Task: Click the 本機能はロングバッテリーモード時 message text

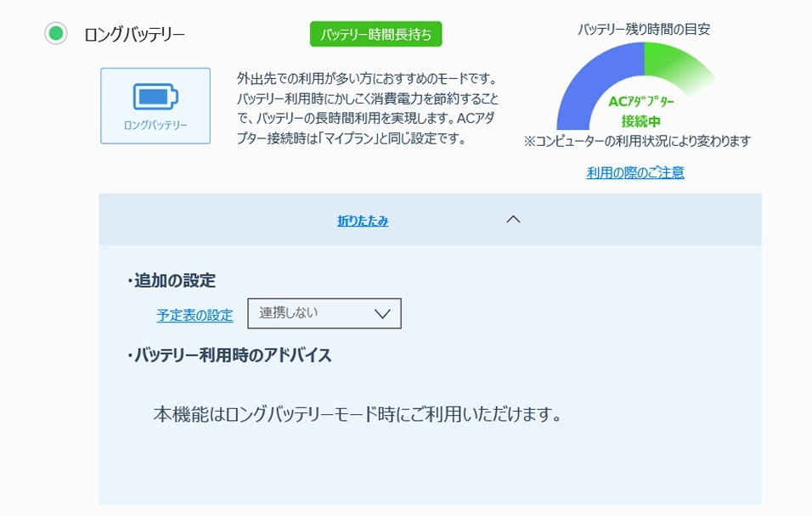Action: [x=358, y=414]
